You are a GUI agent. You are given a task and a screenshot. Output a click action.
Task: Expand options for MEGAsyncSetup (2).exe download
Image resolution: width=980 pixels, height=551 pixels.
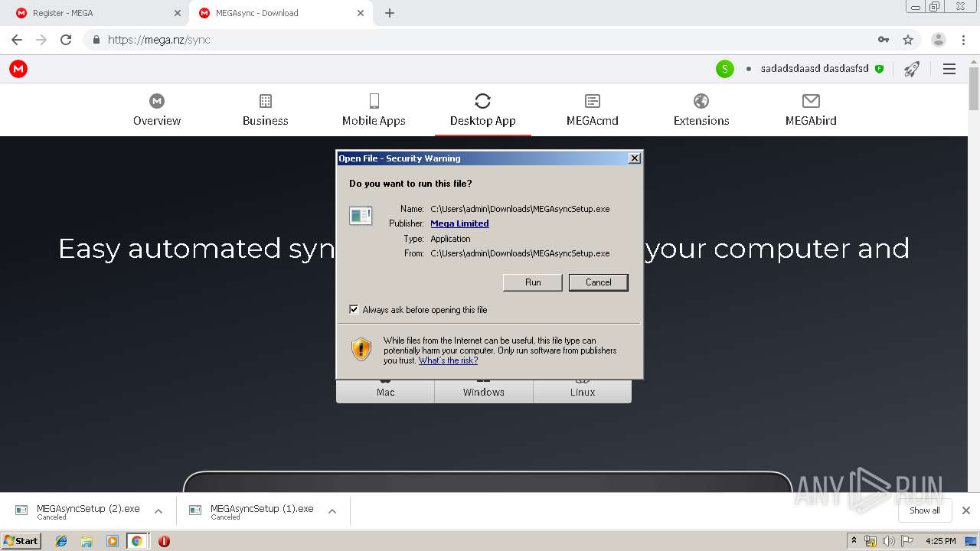click(158, 511)
